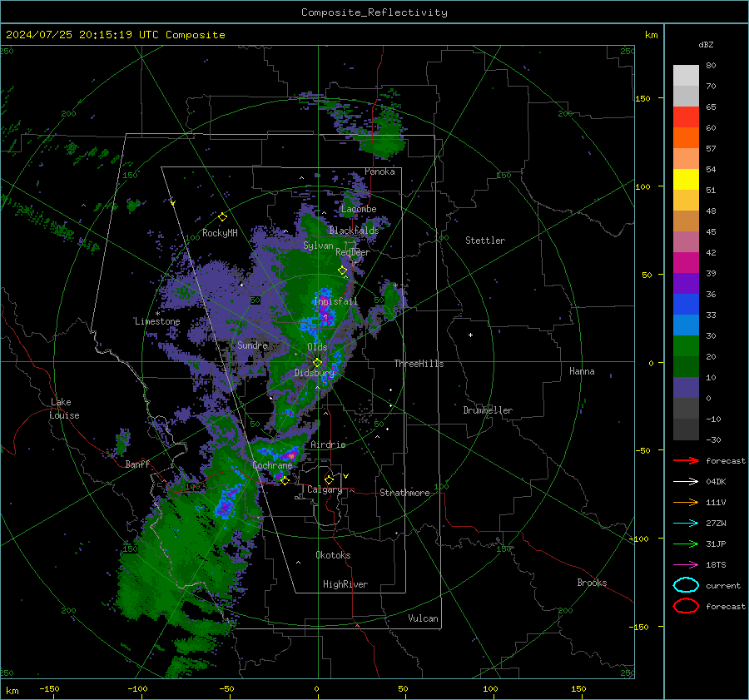Click yellow diamond marker above Calgary label
Image resolution: width=749 pixels, height=700 pixels.
click(x=329, y=479)
